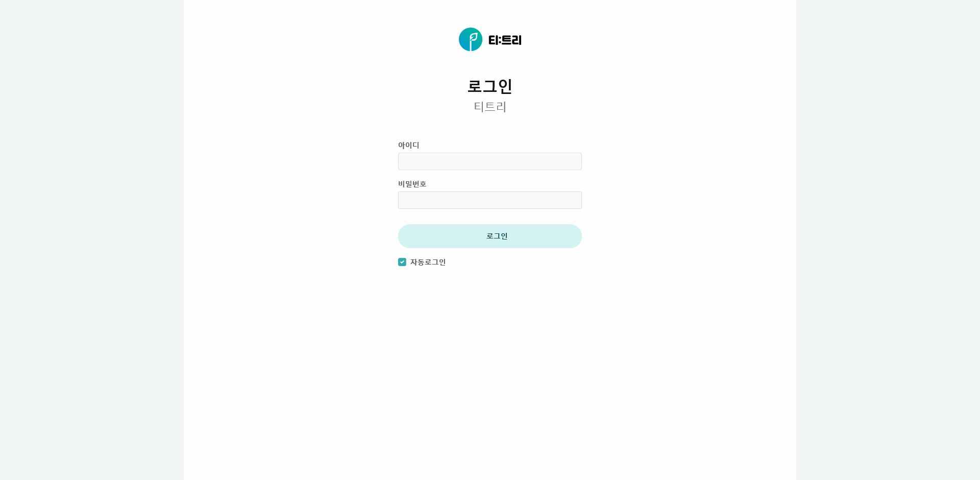
Task: Click the 비밀번호 field label
Action: click(412, 184)
